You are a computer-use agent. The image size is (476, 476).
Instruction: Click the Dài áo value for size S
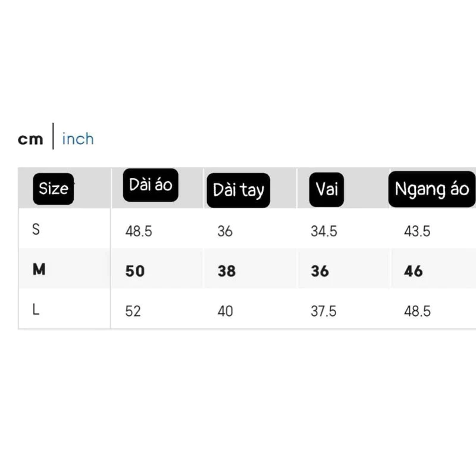(x=139, y=231)
